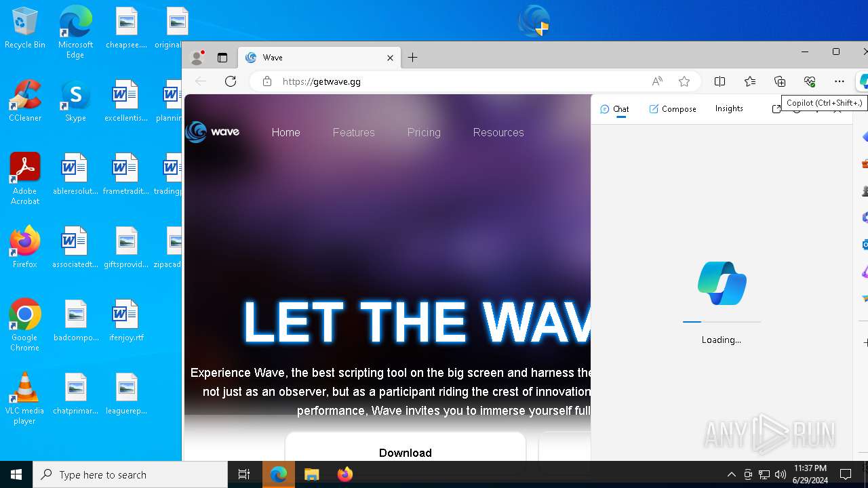
Task: Open the volume control in the tray
Action: (781, 474)
